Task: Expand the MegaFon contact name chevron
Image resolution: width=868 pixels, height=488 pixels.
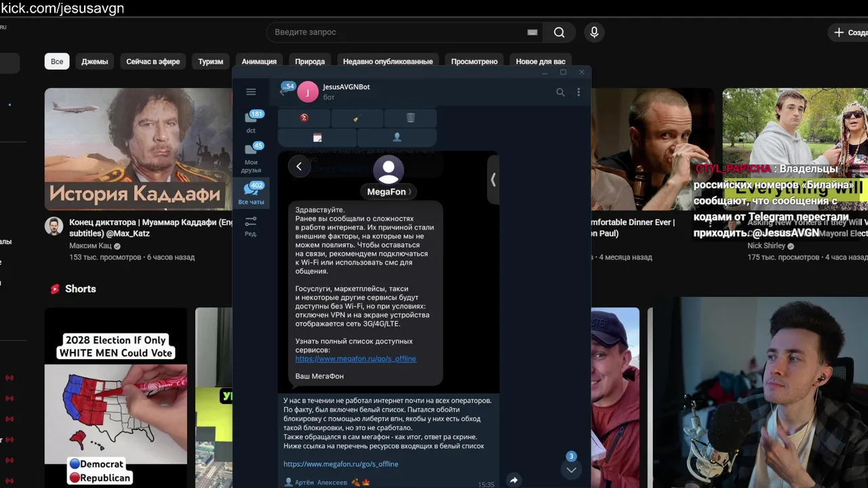Action: pyautogui.click(x=410, y=192)
